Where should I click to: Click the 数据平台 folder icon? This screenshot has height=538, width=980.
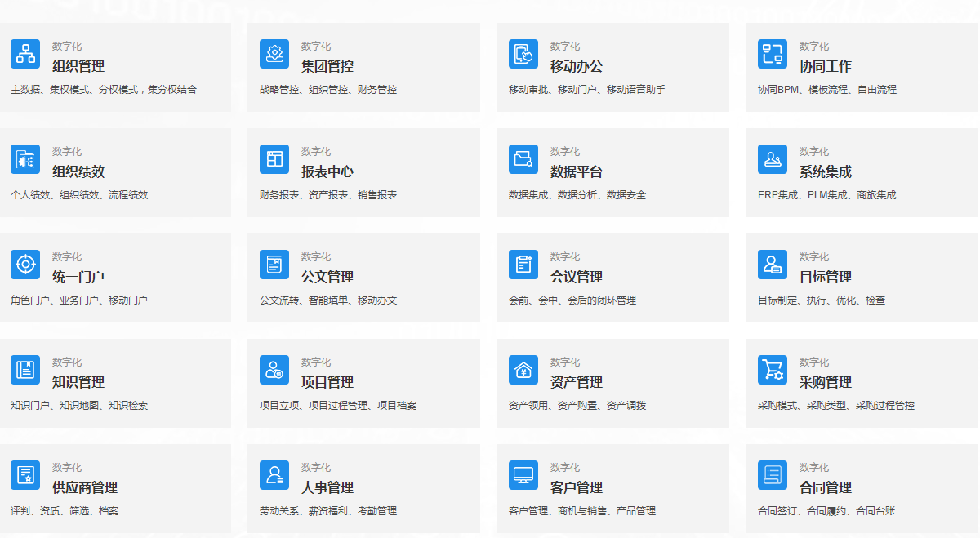click(x=523, y=158)
